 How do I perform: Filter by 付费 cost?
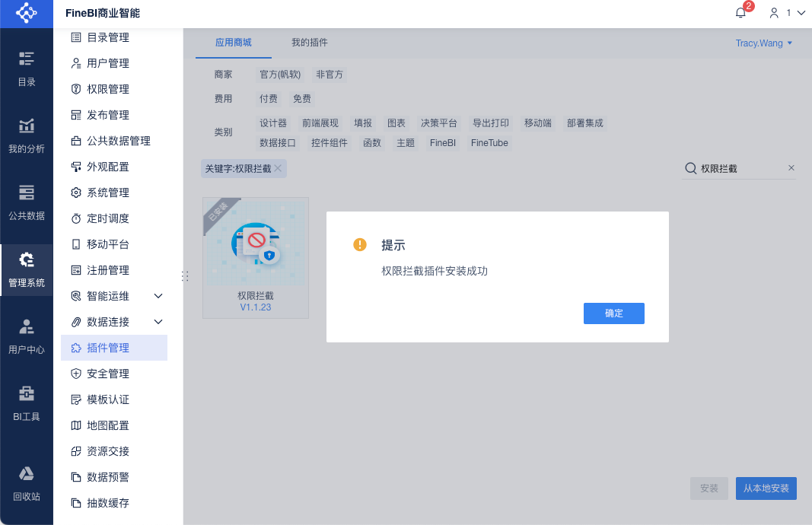pos(268,99)
